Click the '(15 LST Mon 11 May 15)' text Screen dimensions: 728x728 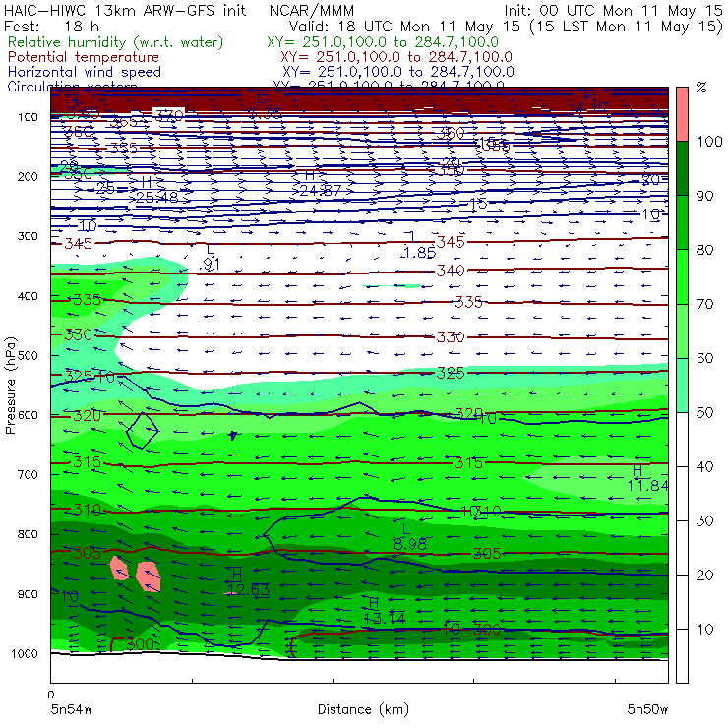coord(627,27)
